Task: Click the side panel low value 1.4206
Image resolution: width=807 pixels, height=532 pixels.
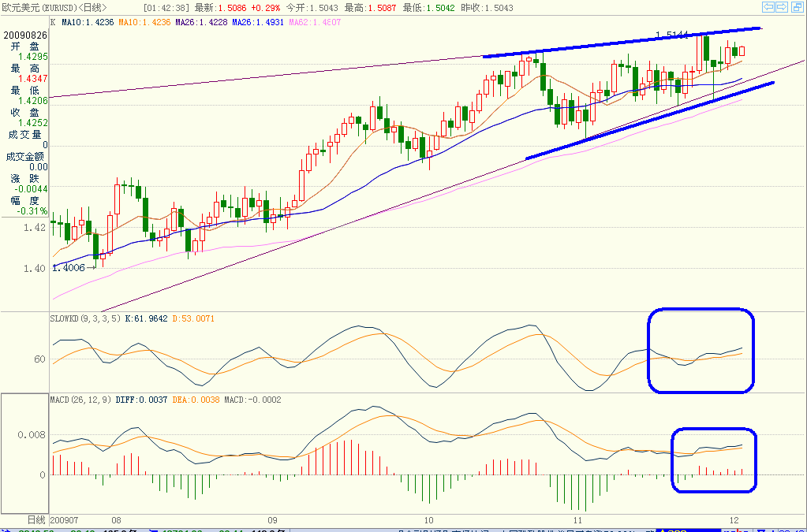Action: click(33, 101)
